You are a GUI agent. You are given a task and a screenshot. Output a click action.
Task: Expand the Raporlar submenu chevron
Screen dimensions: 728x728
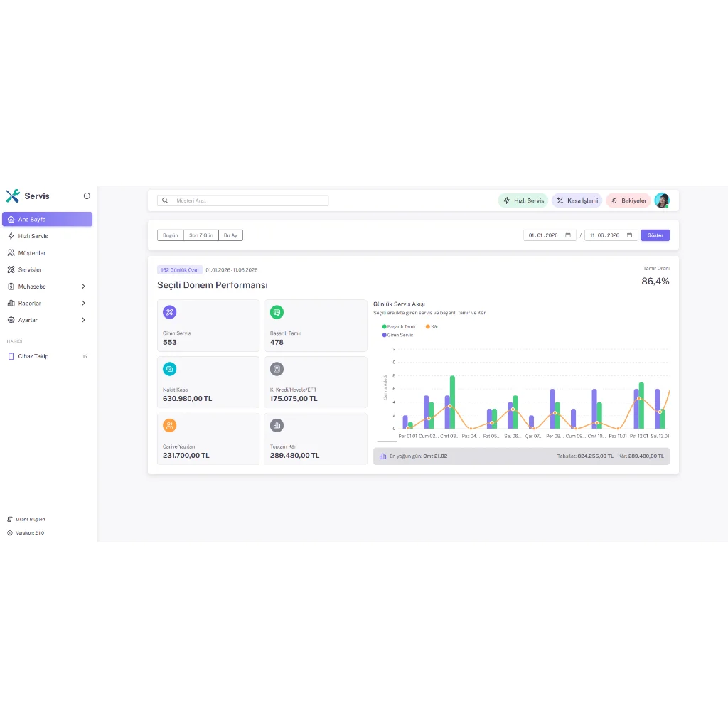(84, 303)
